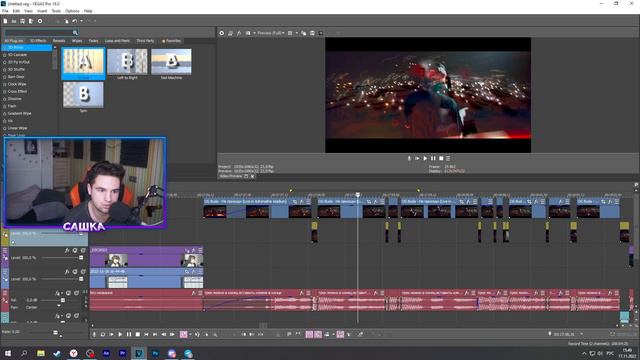Image resolution: width=640 pixels, height=360 pixels.
Task: Mute the purple video track
Action: tap(75, 250)
